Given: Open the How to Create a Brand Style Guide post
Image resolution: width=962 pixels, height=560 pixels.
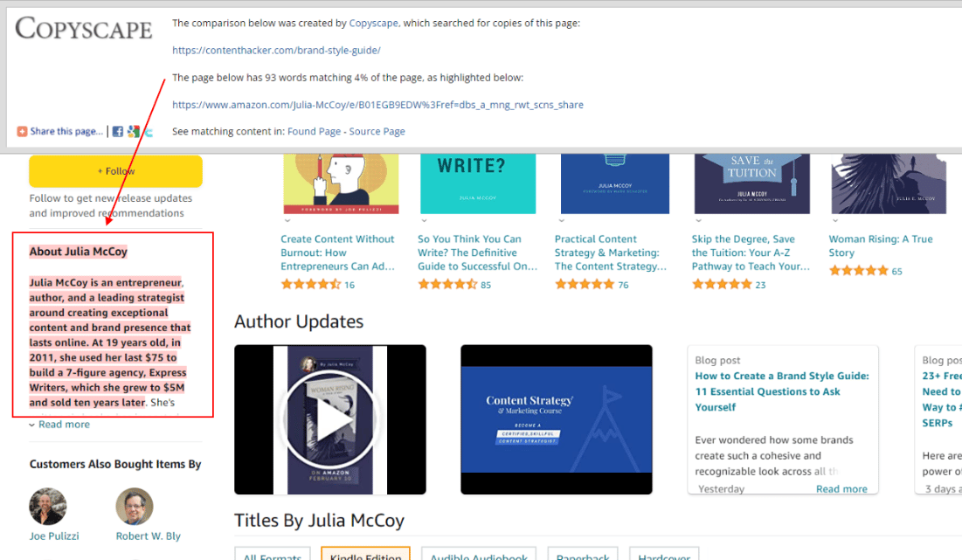Looking at the screenshot, I should click(x=782, y=391).
